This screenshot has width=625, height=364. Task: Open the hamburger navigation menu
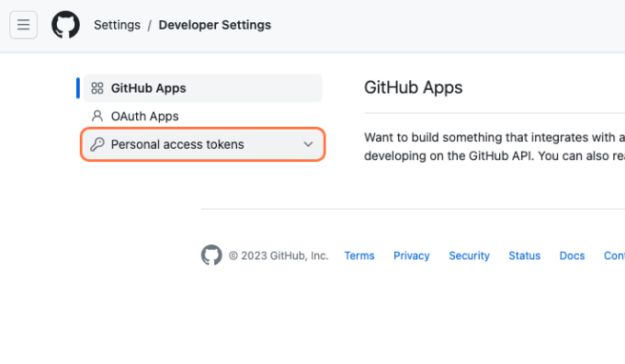(24, 25)
